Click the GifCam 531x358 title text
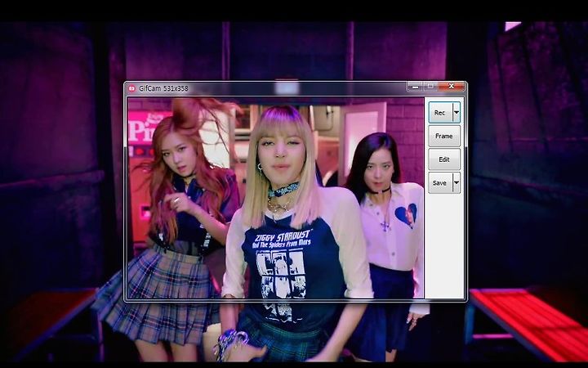Viewport: 588px width, 368px height. pos(163,88)
